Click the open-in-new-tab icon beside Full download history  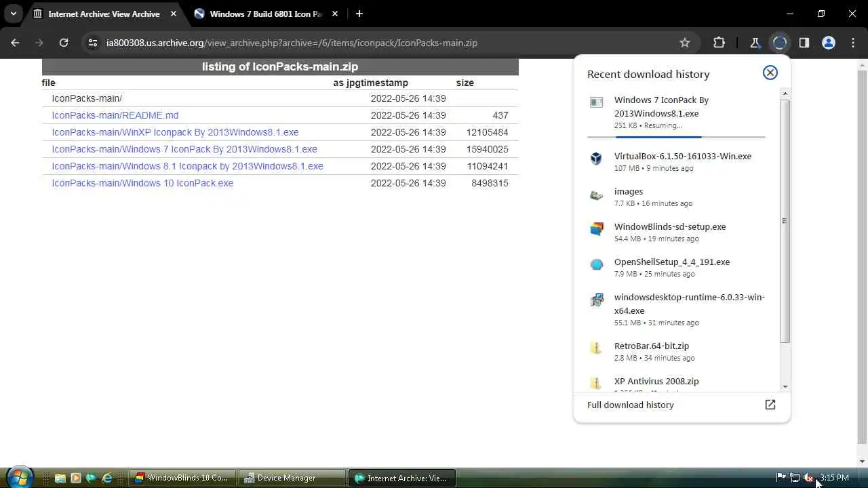(770, 405)
